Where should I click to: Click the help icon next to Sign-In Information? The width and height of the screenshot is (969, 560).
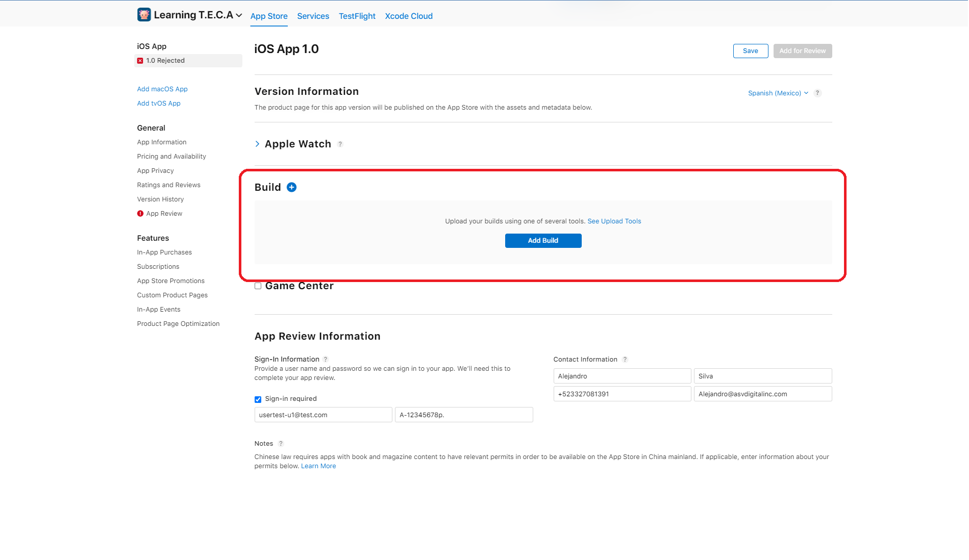pos(326,360)
